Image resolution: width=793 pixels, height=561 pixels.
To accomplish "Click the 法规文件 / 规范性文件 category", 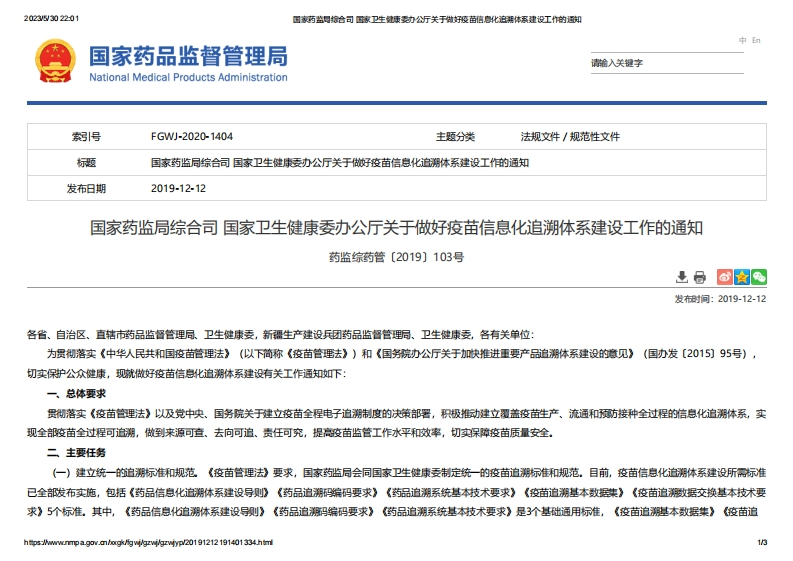I will [570, 136].
